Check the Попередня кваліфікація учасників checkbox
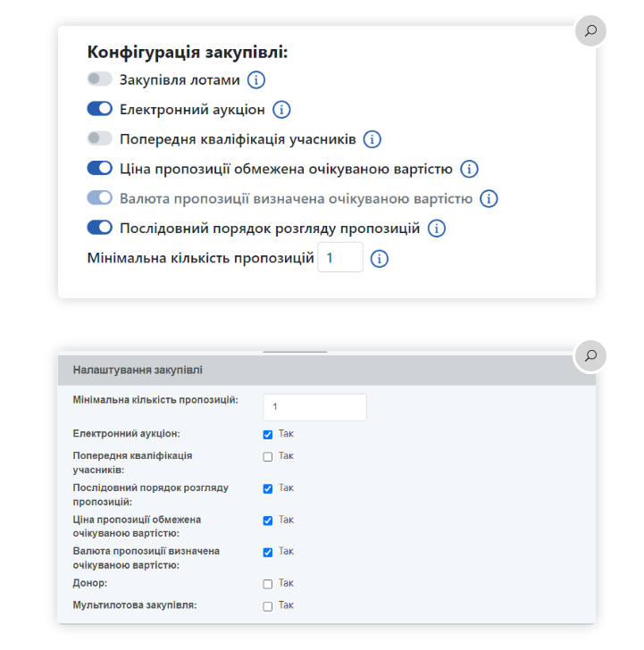 [268, 456]
